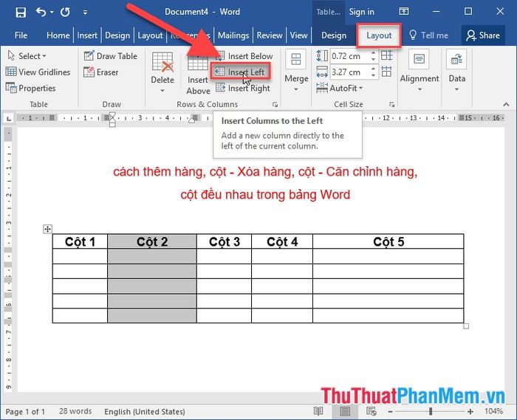Open Rows & Columns dialog launcher
The width and height of the screenshot is (517, 420).
pyautogui.click(x=275, y=104)
